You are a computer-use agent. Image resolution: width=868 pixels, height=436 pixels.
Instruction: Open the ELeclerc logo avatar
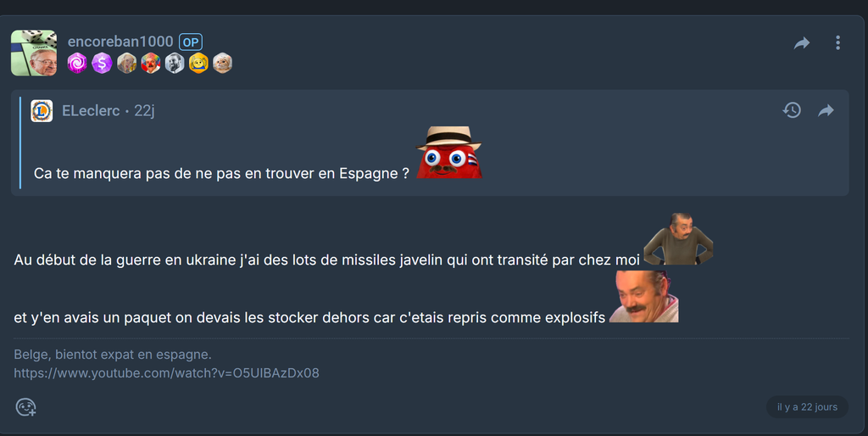tap(42, 111)
